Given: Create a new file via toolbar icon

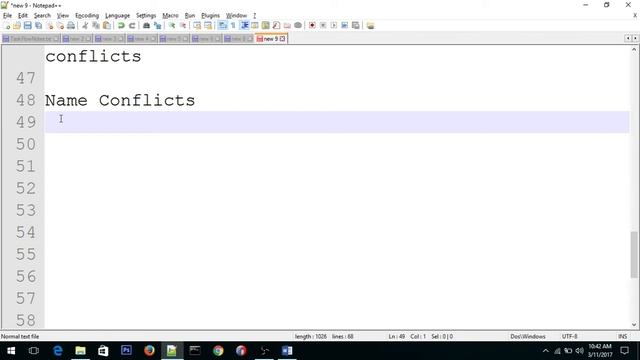Looking at the screenshot, I should (x=7, y=26).
